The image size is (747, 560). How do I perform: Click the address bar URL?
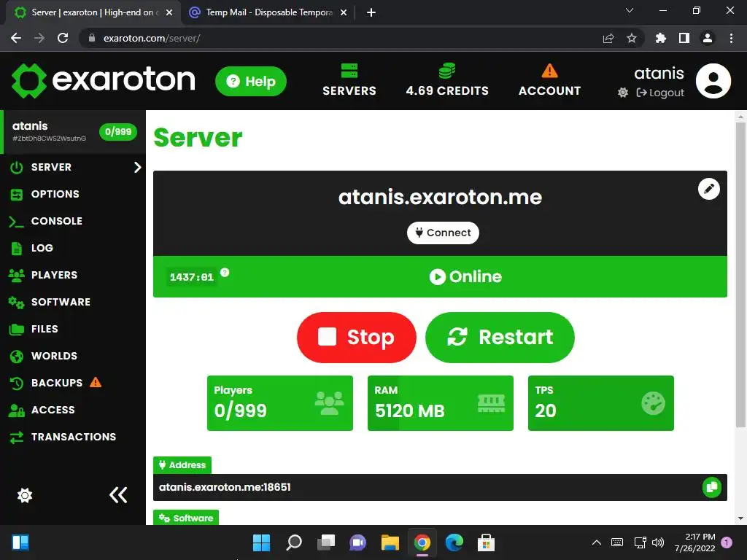tap(152, 38)
